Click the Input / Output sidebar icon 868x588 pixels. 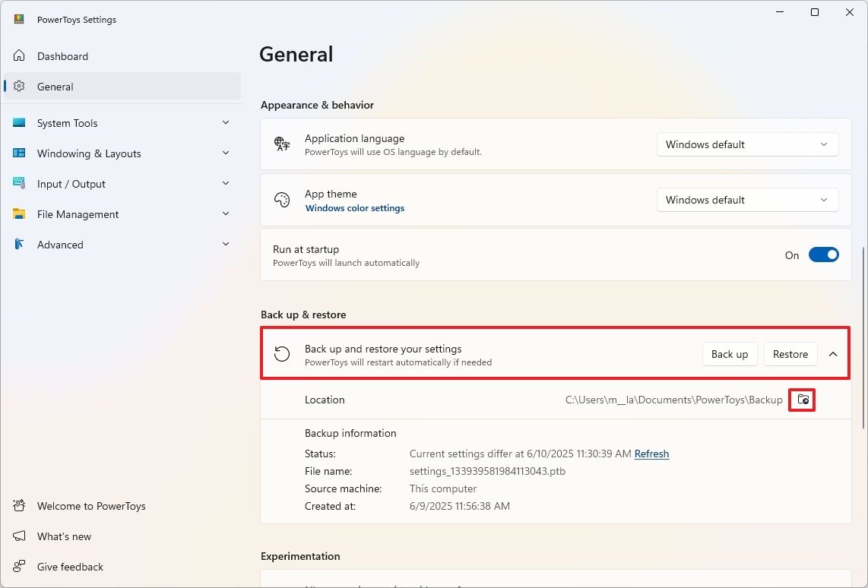(x=18, y=183)
